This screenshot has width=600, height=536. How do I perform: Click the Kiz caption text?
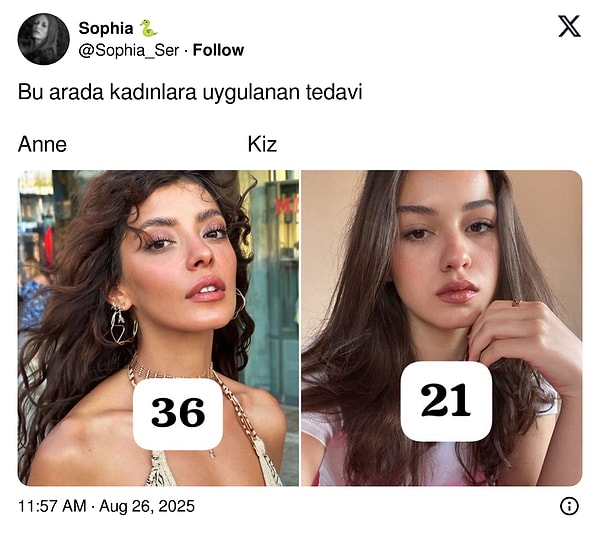[262, 145]
